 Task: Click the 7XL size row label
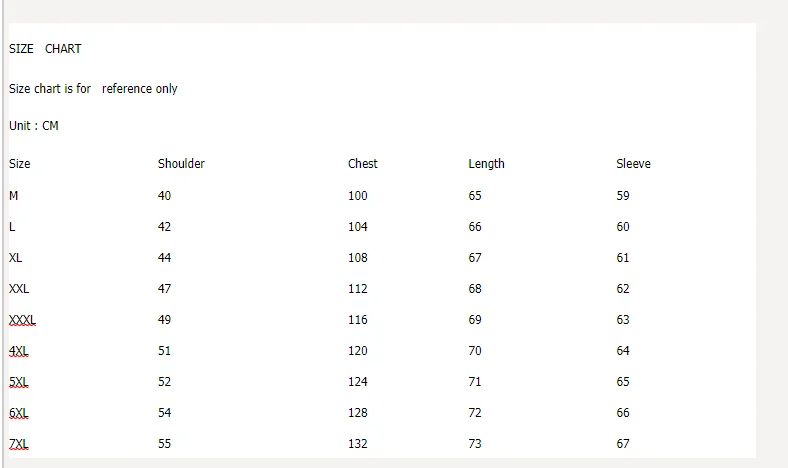coord(19,444)
